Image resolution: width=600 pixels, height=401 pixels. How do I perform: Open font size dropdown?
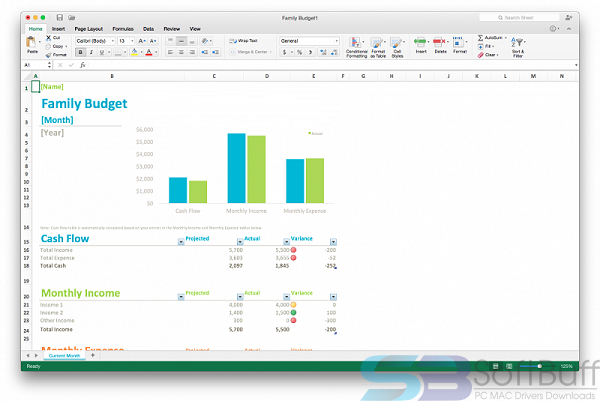132,41
